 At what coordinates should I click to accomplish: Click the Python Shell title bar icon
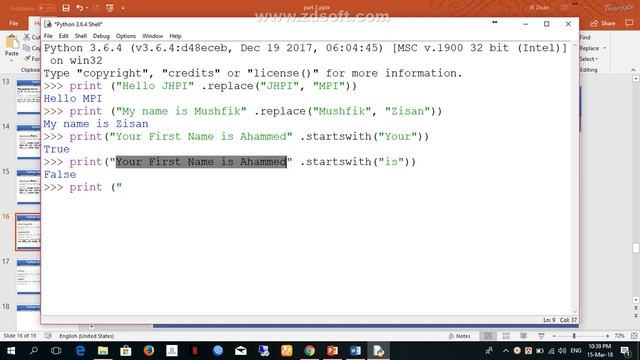(x=48, y=24)
